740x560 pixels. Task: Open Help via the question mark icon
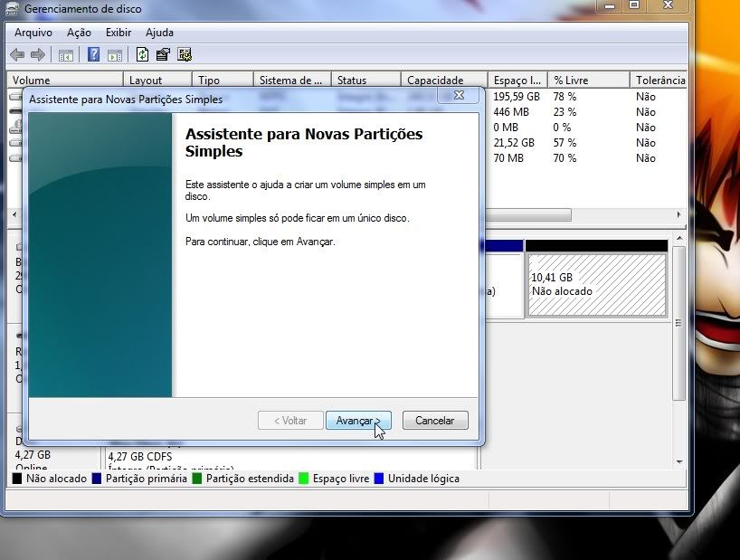[93, 55]
